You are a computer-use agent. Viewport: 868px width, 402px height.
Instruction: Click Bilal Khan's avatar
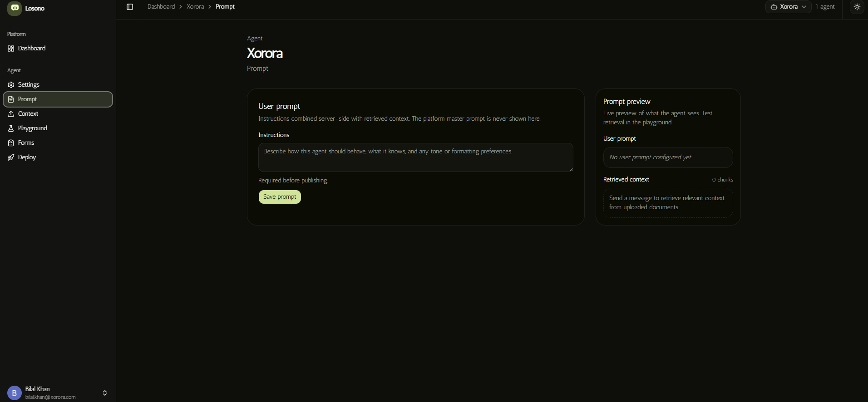point(15,393)
